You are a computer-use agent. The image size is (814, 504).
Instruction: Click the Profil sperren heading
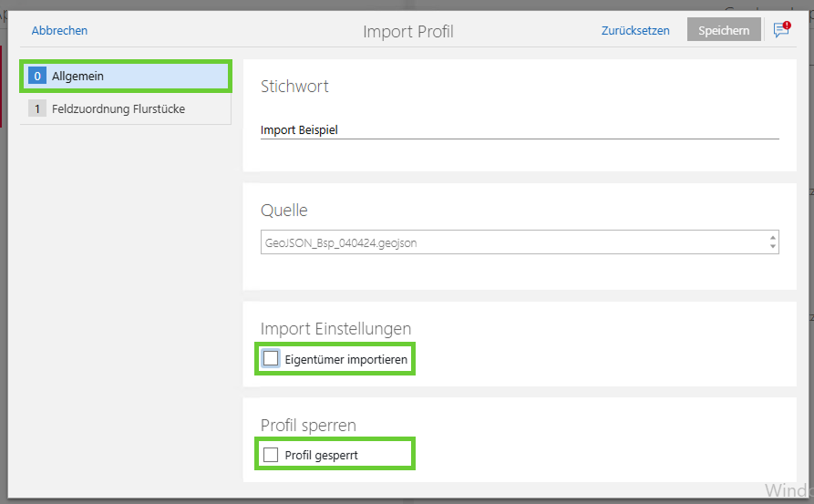tap(308, 426)
